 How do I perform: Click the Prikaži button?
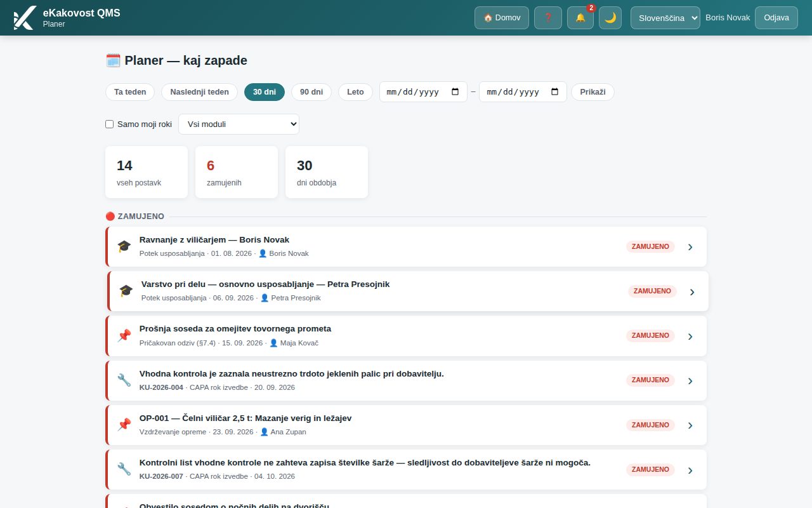point(593,92)
